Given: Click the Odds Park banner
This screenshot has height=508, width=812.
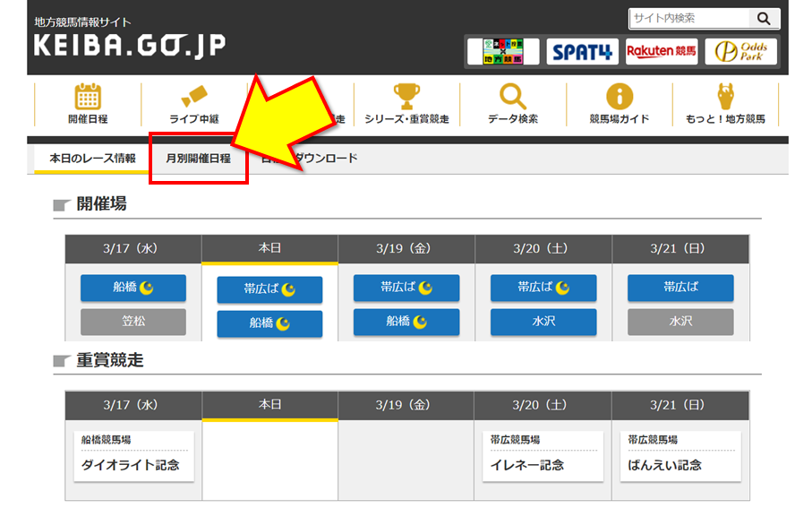Looking at the screenshot, I should coord(740,52).
